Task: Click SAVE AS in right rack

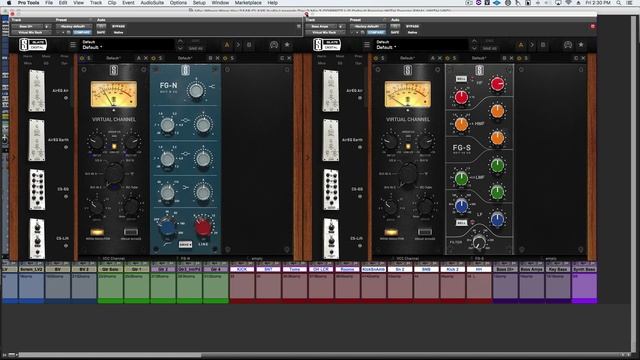Action: pos(489,49)
